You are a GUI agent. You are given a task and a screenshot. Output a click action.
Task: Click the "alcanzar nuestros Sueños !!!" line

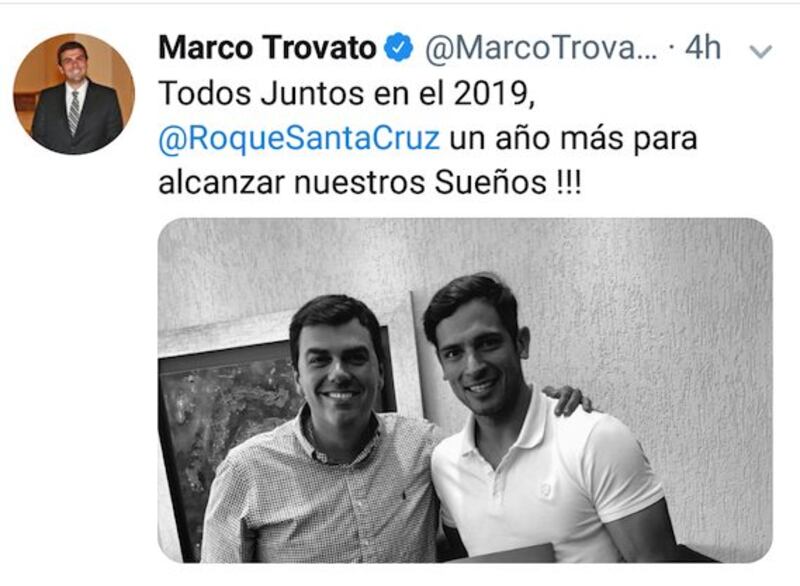[370, 183]
